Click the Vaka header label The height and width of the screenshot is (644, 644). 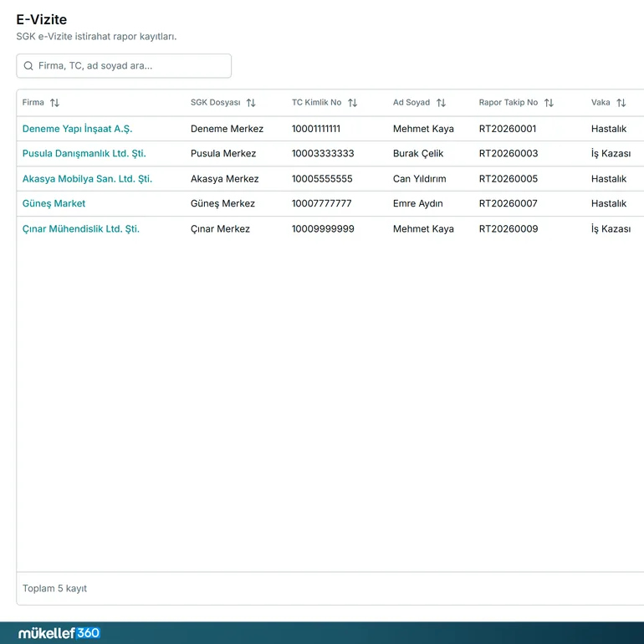tap(601, 102)
